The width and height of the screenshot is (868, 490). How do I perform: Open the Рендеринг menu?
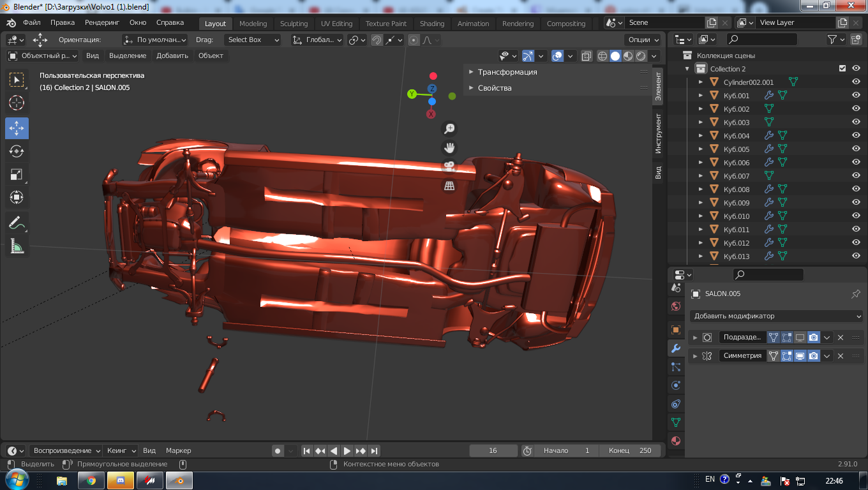tap(102, 22)
